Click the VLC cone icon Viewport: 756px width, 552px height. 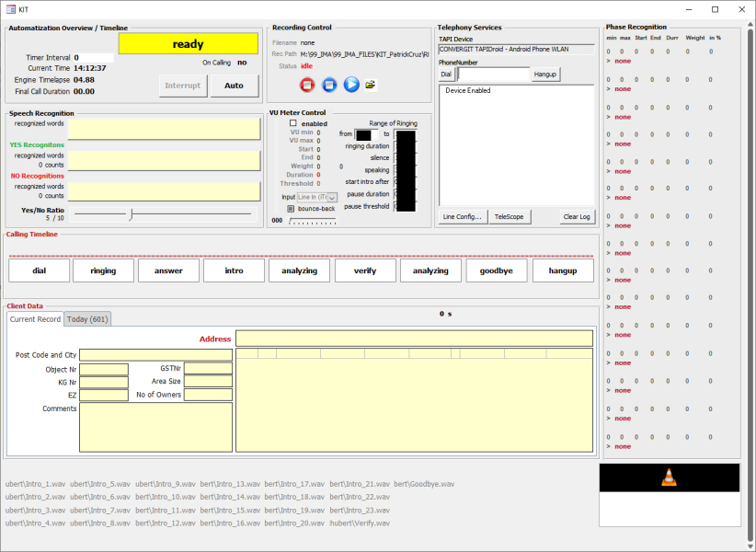(669, 477)
